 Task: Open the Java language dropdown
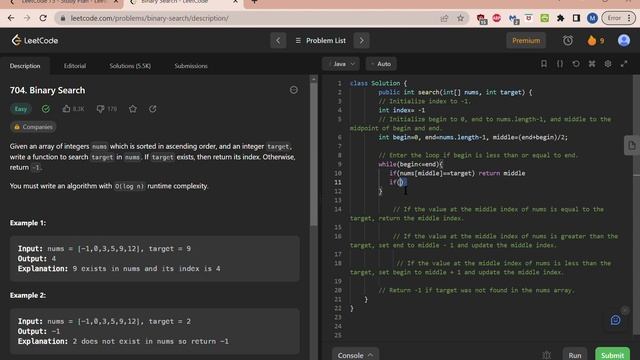(341, 64)
